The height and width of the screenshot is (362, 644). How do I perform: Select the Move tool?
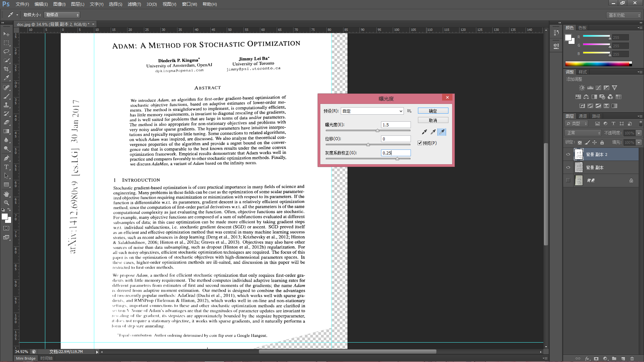pyautogui.click(x=6, y=34)
